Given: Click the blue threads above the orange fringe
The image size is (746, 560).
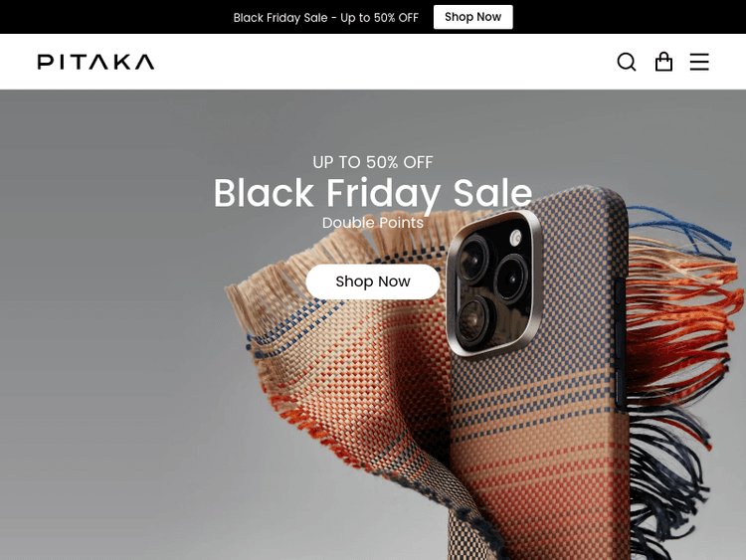Looking at the screenshot, I should 680,224.
